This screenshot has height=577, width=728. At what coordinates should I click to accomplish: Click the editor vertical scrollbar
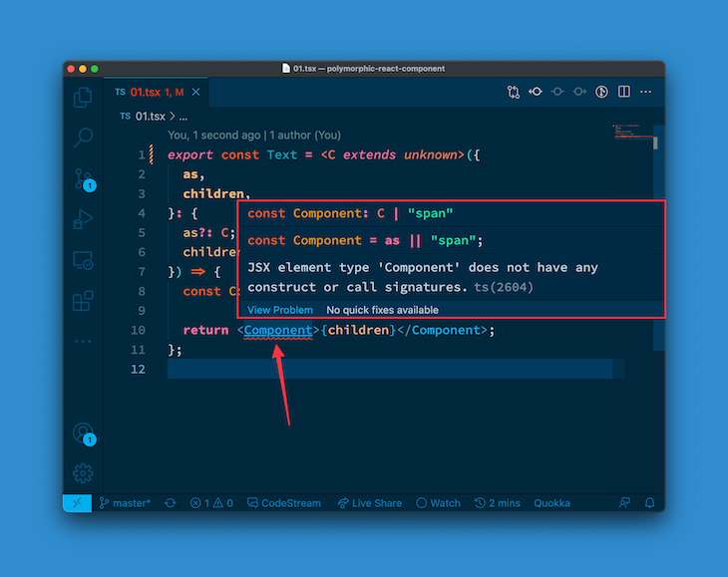point(658,236)
